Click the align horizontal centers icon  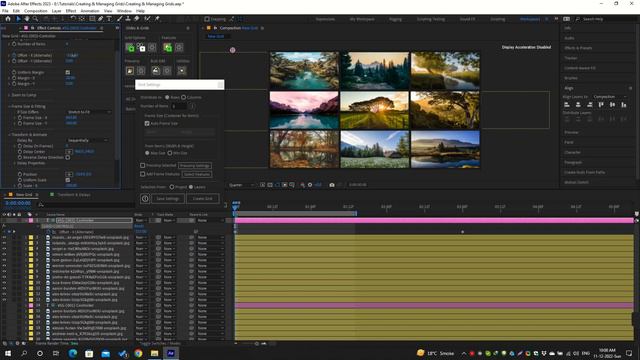[x=578, y=105]
